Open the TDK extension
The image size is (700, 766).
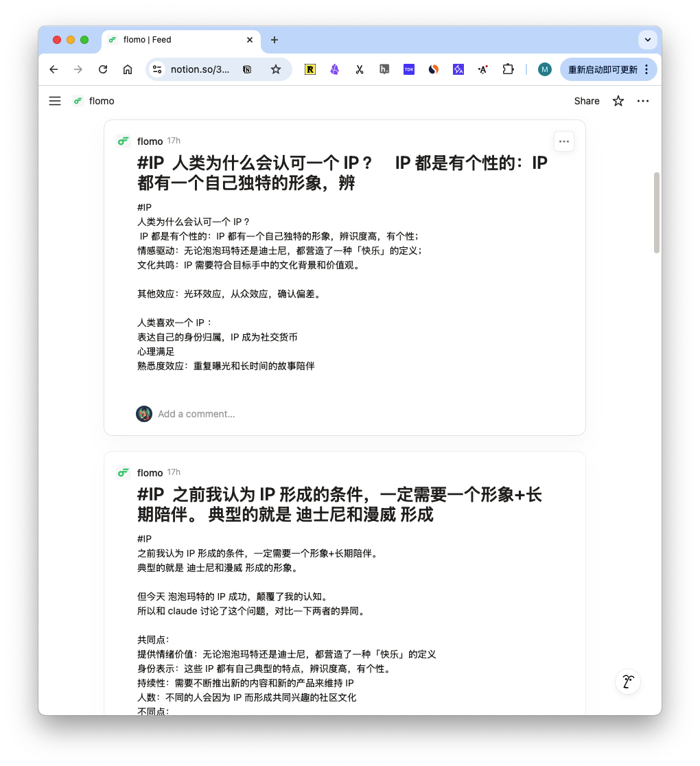[409, 69]
